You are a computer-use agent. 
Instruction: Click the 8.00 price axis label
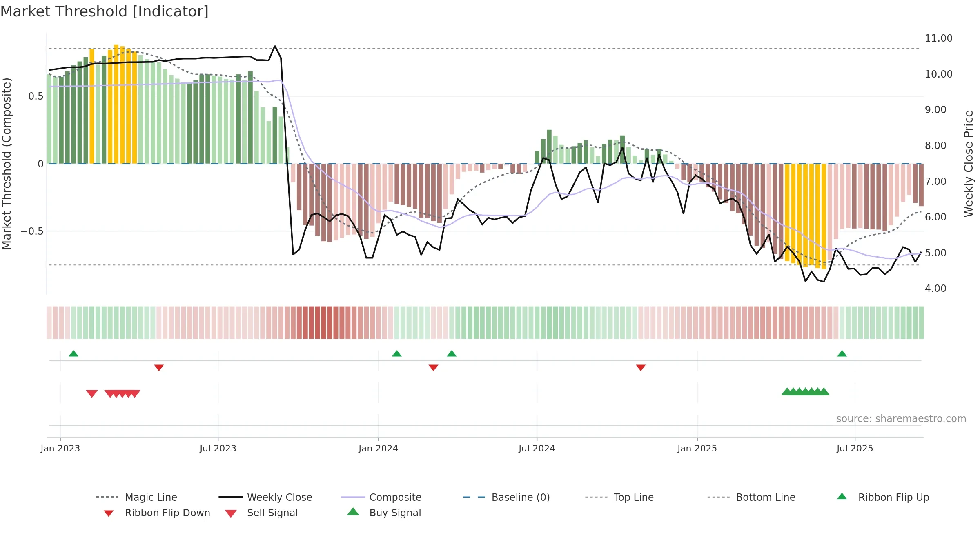[x=935, y=146]
